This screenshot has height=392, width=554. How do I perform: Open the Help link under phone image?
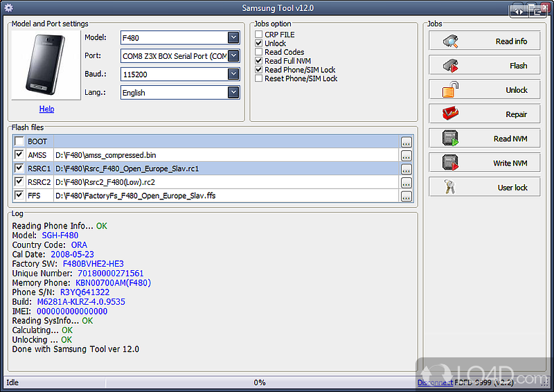click(x=46, y=109)
